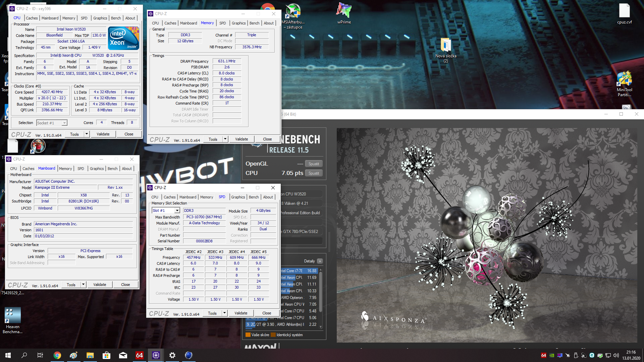The width and height of the screenshot is (644, 362).
Task: Click the NVIDIA tray icon
Action: 552,355
